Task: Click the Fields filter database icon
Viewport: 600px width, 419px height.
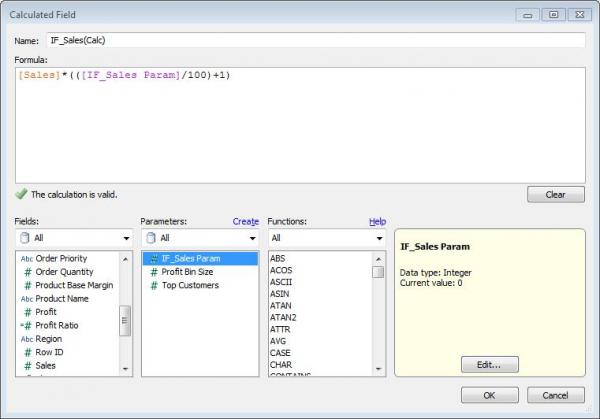Action: pyautogui.click(x=24, y=238)
